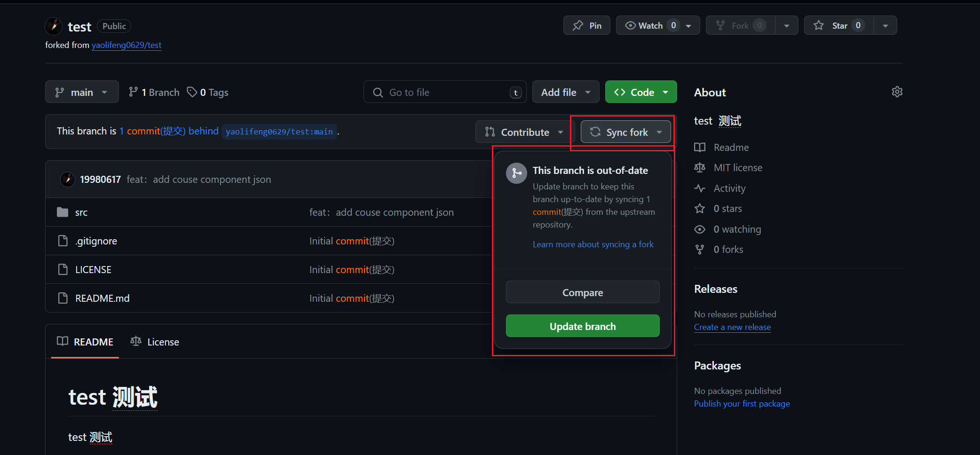Open the 19980617 author profile link

[x=100, y=180]
